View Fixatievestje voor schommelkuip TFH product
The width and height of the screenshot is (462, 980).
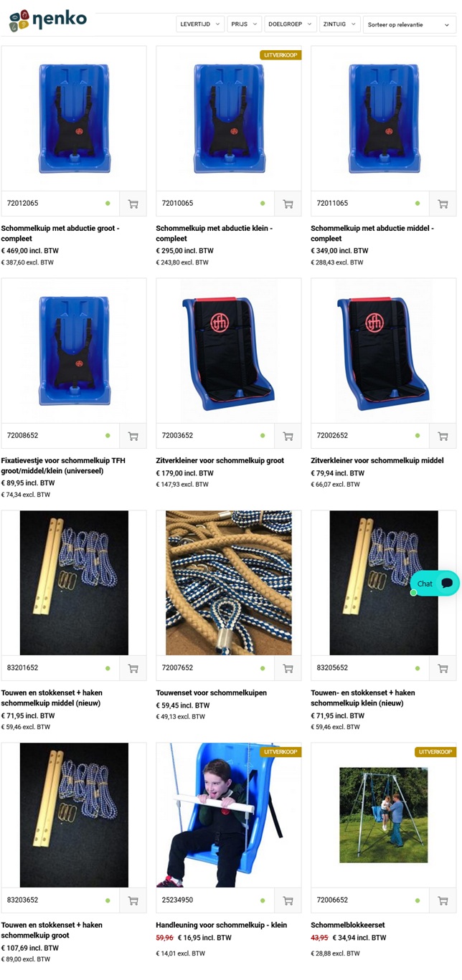click(63, 465)
